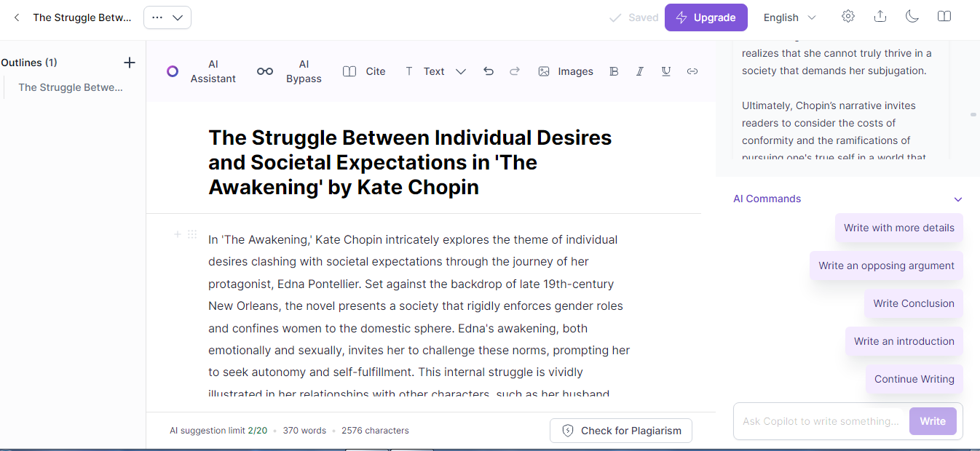Viewport: 980px width, 451px height.
Task: Click the Ask Copilot input field
Action: pos(821,421)
